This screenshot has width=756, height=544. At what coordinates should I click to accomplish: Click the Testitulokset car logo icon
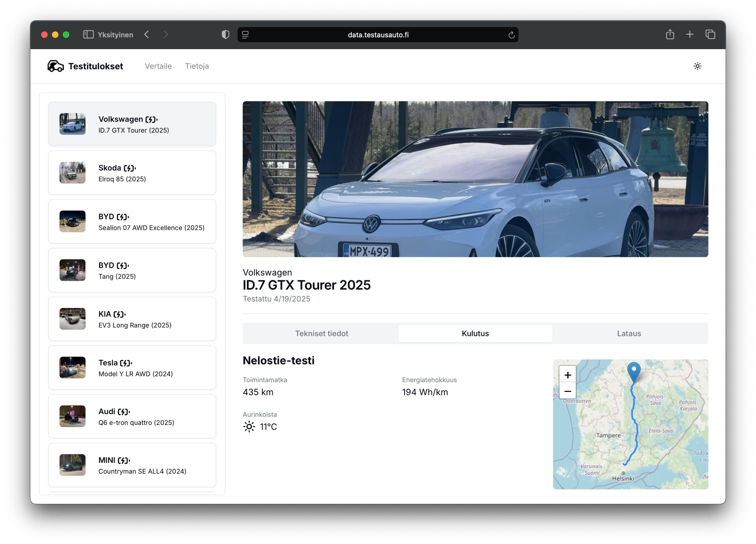55,66
